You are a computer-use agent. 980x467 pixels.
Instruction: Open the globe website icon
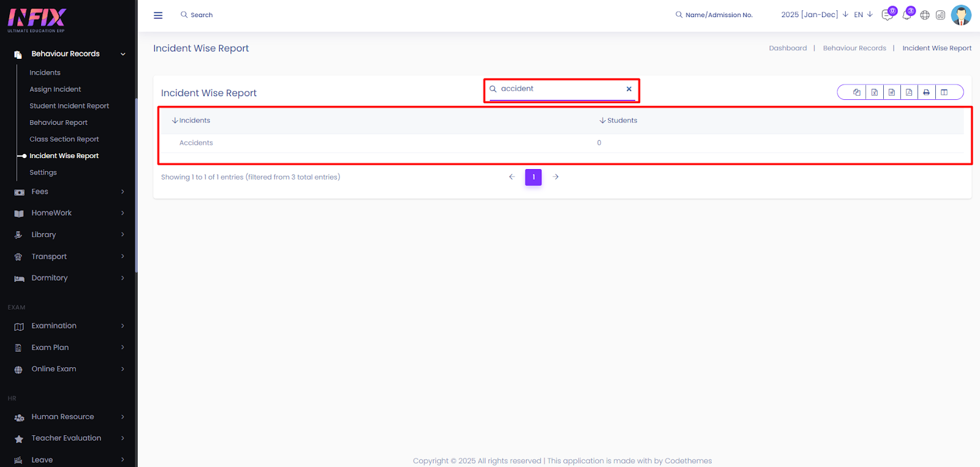[925, 15]
